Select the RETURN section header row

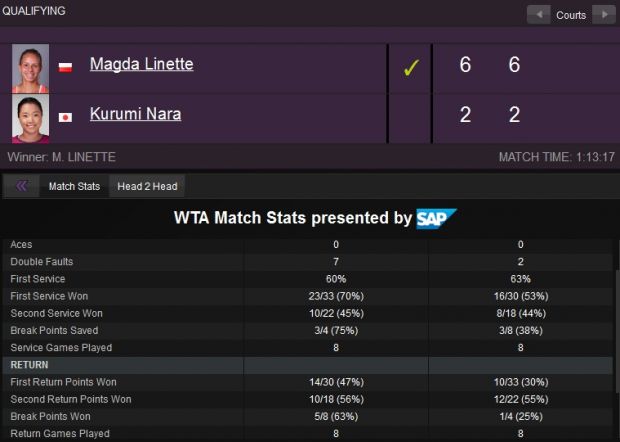(308, 365)
